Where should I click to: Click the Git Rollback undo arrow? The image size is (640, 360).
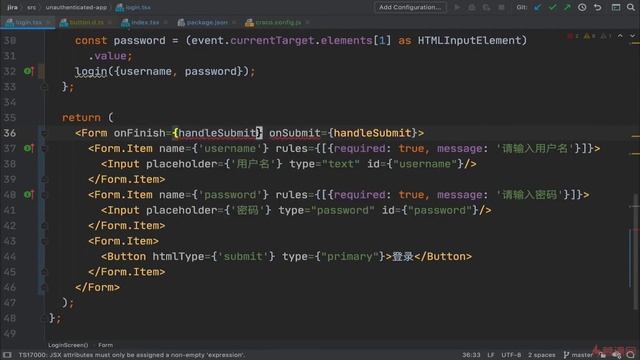tap(598, 7)
